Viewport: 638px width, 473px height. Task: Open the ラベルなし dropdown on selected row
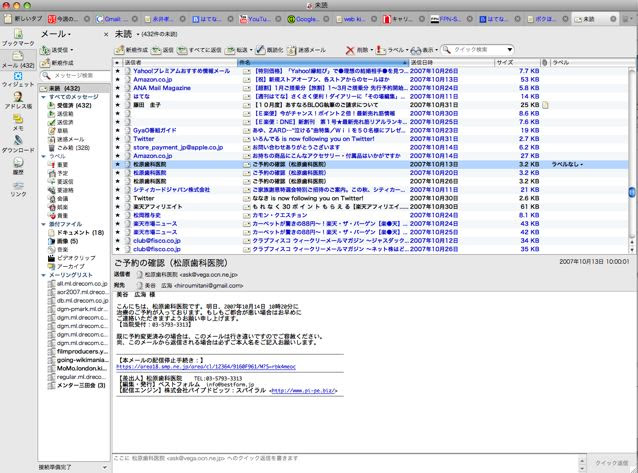click(x=567, y=164)
